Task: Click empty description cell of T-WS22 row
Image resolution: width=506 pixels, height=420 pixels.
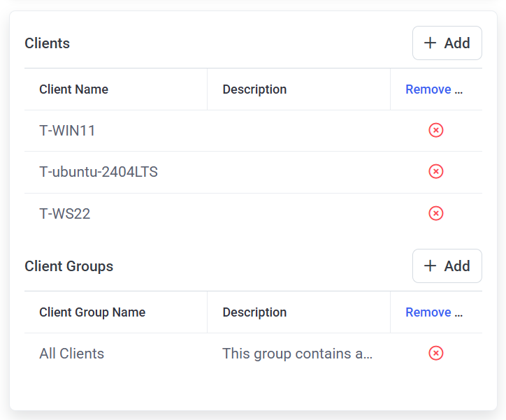Action: click(298, 214)
